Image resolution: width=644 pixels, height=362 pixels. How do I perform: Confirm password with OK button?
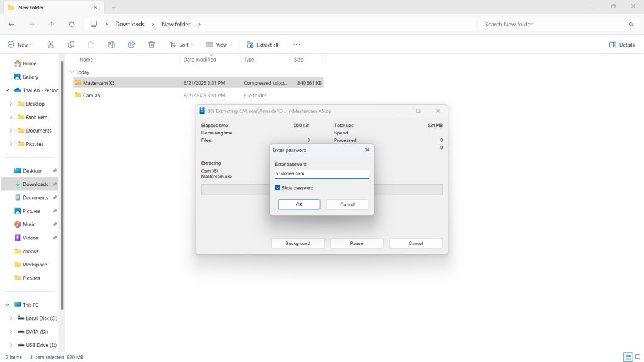tap(299, 204)
